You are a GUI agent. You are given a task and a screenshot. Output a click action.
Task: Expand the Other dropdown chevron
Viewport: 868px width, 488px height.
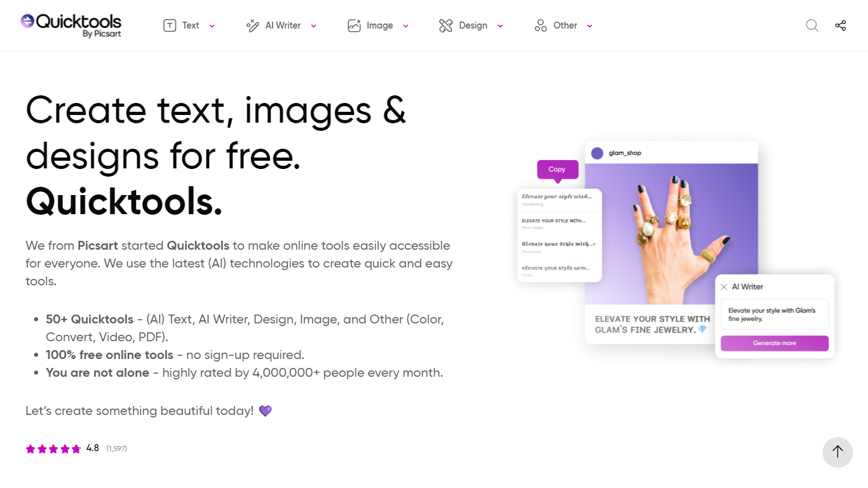click(590, 26)
